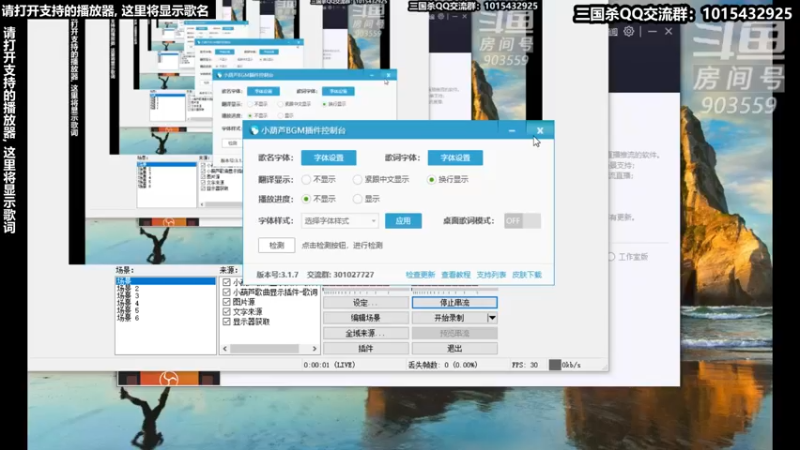
Task: Open 设定... in OBS window
Action: (366, 303)
